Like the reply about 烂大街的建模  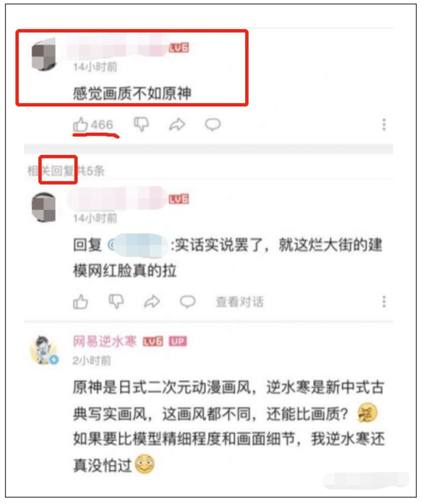click(x=81, y=302)
